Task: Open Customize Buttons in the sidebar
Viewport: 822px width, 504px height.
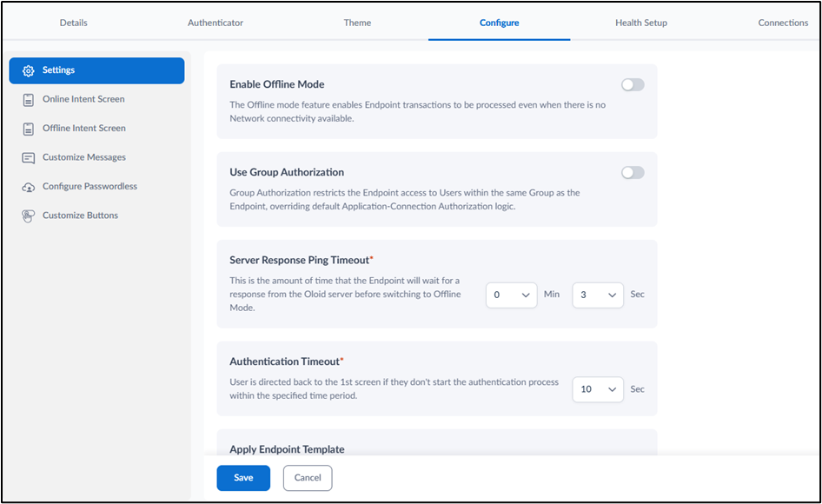Action: [96, 216]
